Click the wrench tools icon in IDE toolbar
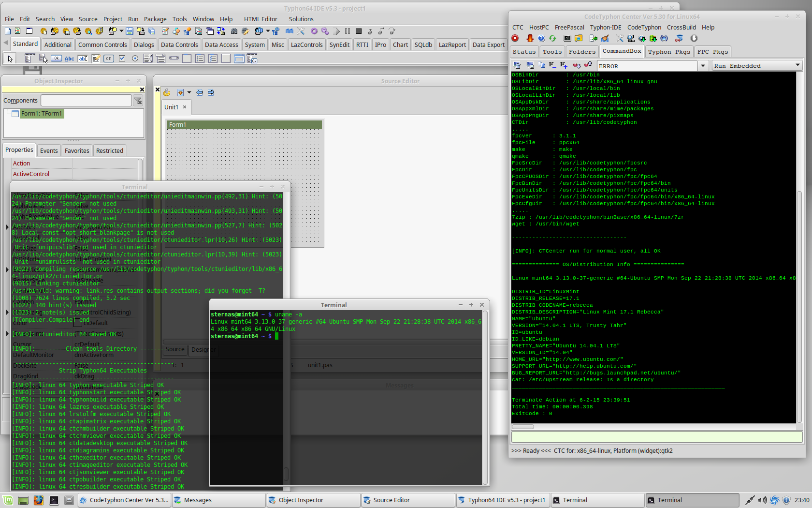The height and width of the screenshot is (508, 812). pos(301,31)
